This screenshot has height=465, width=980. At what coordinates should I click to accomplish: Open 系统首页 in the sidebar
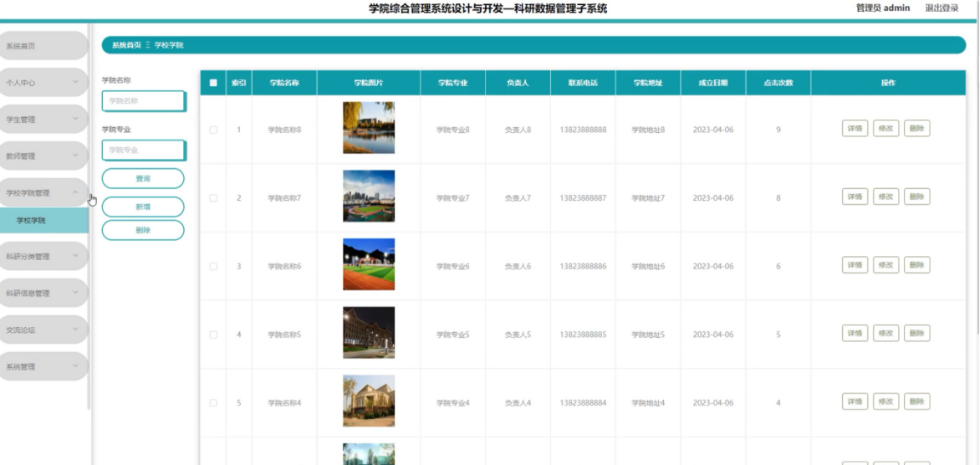(43, 46)
